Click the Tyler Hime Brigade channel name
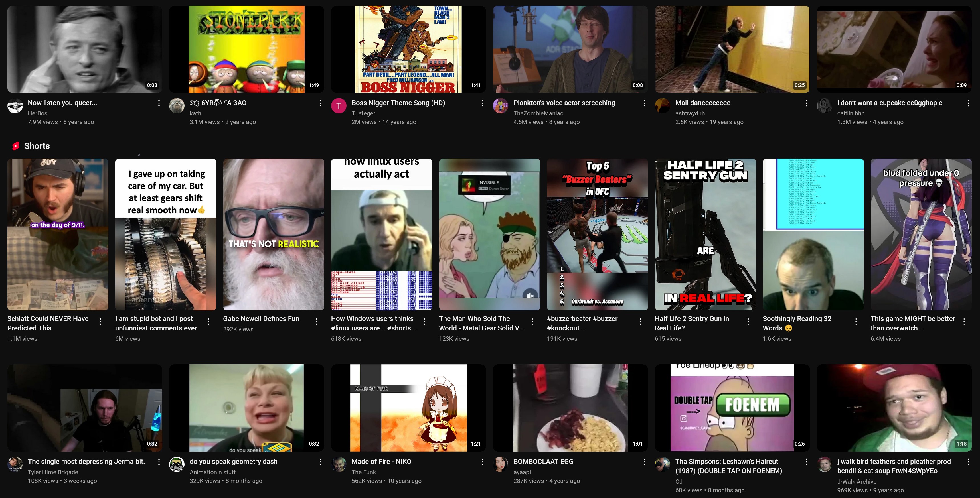 point(53,472)
